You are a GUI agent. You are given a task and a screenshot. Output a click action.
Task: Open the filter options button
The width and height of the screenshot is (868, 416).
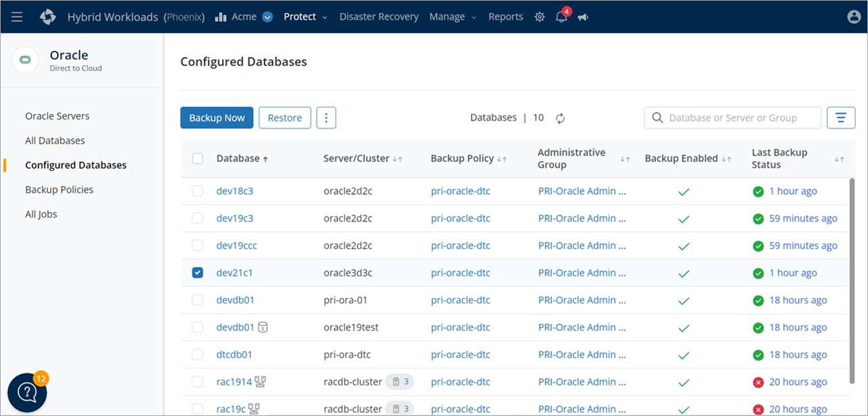[x=841, y=118]
